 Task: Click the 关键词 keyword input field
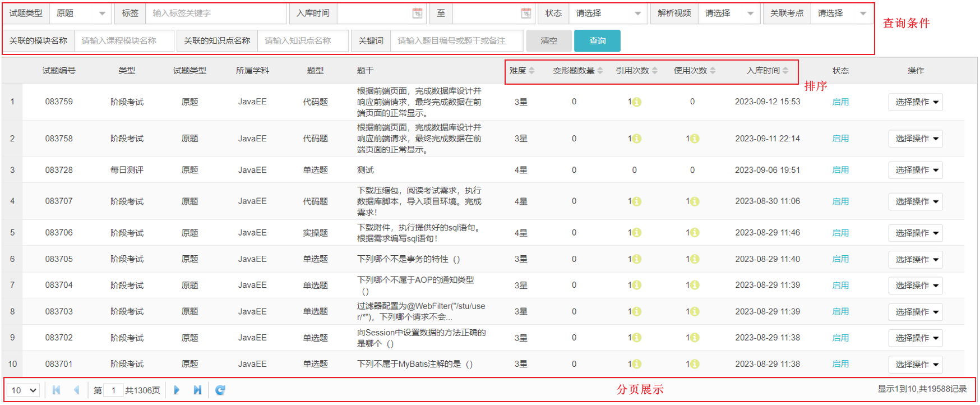456,41
